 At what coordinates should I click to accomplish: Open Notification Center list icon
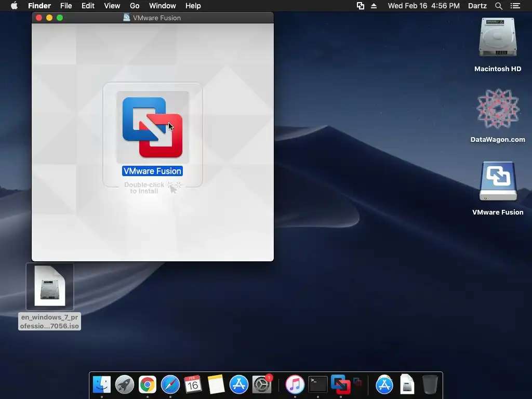(x=515, y=6)
